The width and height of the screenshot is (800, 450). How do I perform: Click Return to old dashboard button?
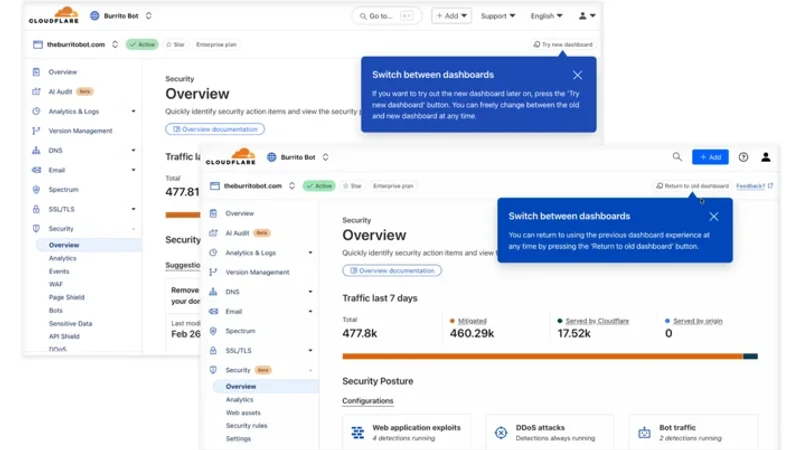pyautogui.click(x=692, y=186)
